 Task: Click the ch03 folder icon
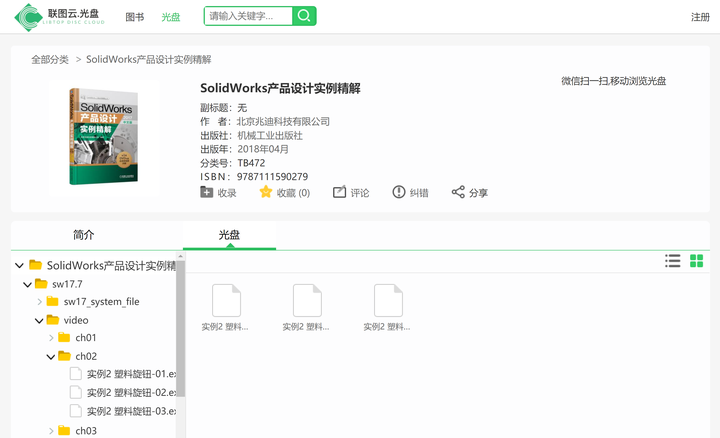(x=64, y=430)
